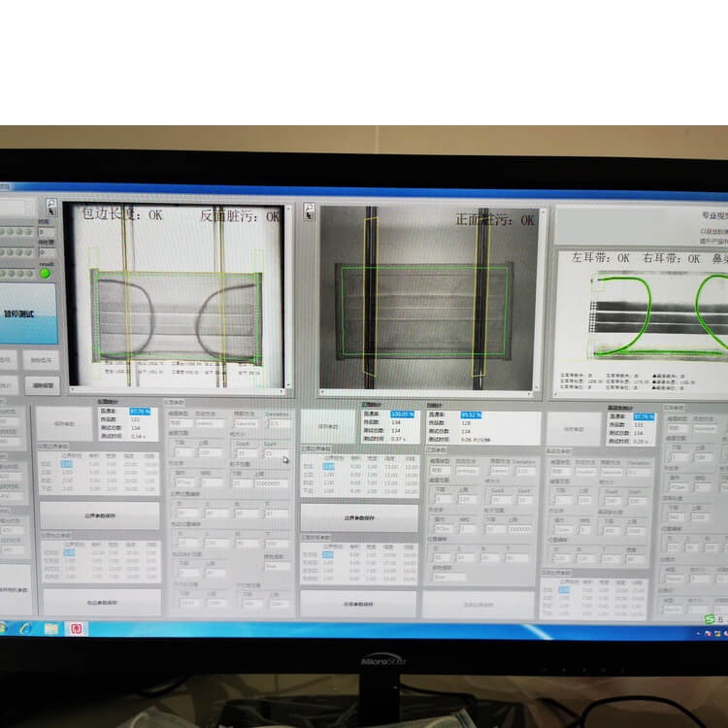The image size is (728, 728).
Task: Click the right camera image showing ear straps
Action: point(642,320)
